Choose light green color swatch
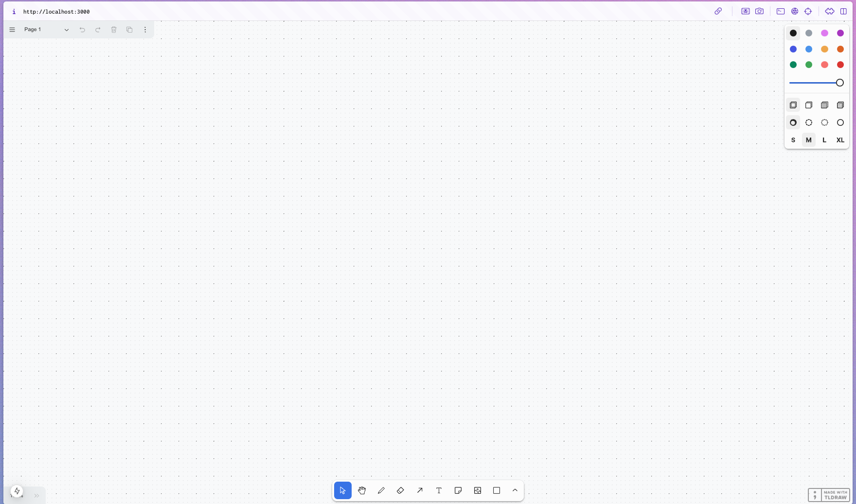856x504 pixels. [x=809, y=65]
